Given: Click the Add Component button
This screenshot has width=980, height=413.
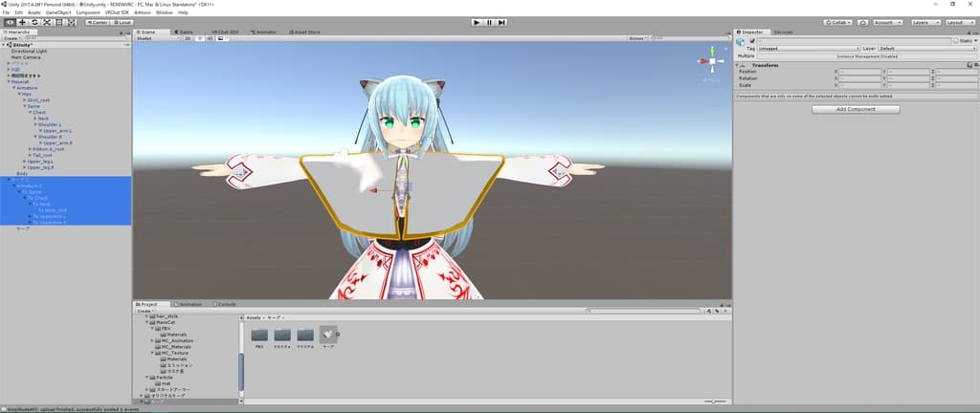Looking at the screenshot, I should (x=856, y=109).
